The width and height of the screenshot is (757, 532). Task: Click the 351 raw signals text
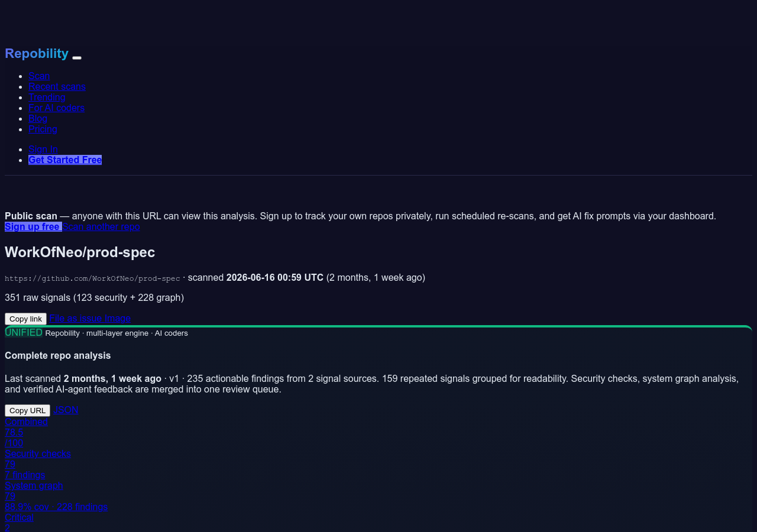(x=95, y=297)
